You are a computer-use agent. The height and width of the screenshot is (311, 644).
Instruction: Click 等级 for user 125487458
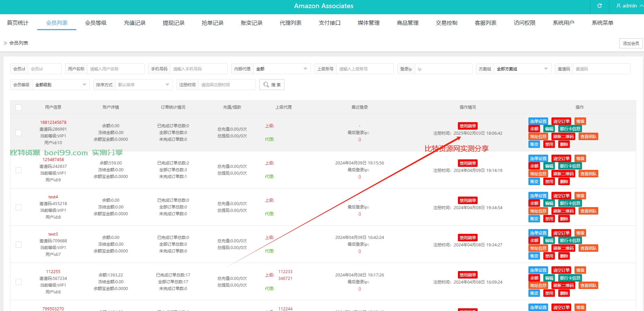pyautogui.click(x=580, y=158)
